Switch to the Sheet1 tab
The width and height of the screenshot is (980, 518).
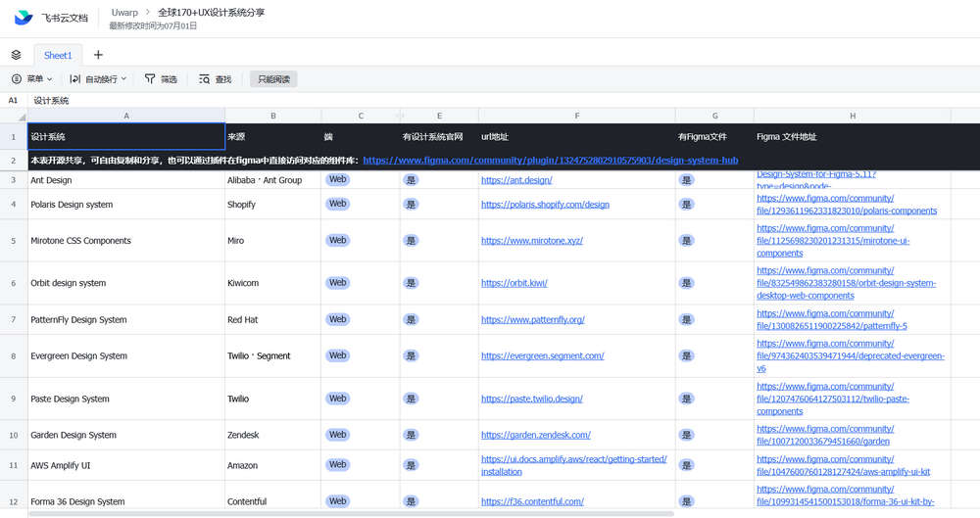pos(58,55)
